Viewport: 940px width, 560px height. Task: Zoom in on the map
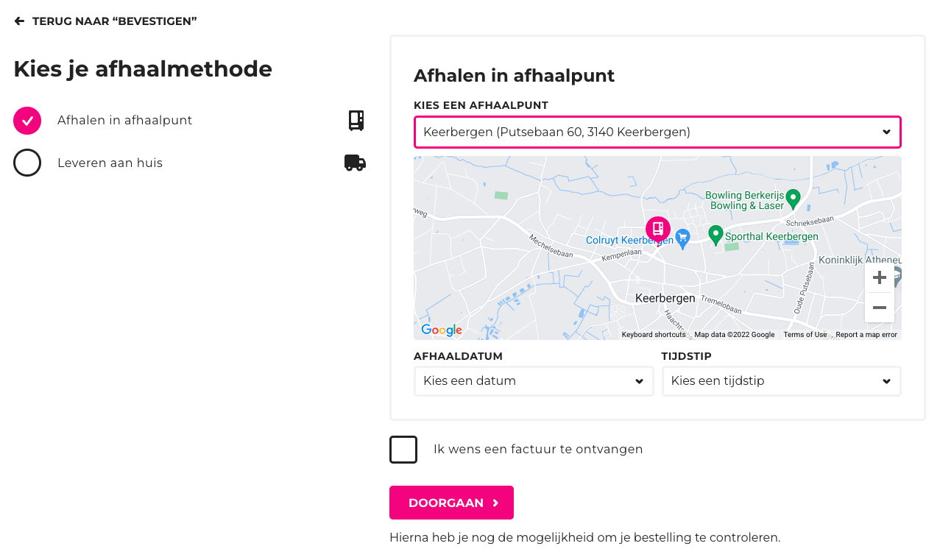879,278
